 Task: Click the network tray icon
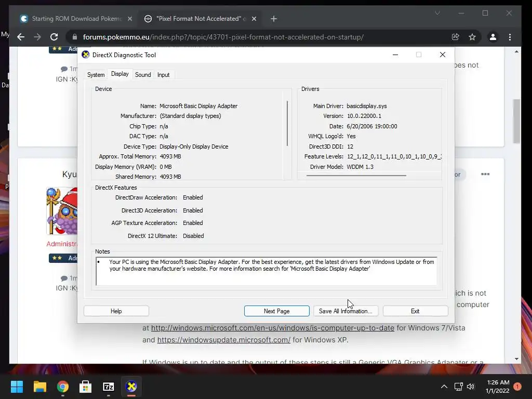(458, 387)
